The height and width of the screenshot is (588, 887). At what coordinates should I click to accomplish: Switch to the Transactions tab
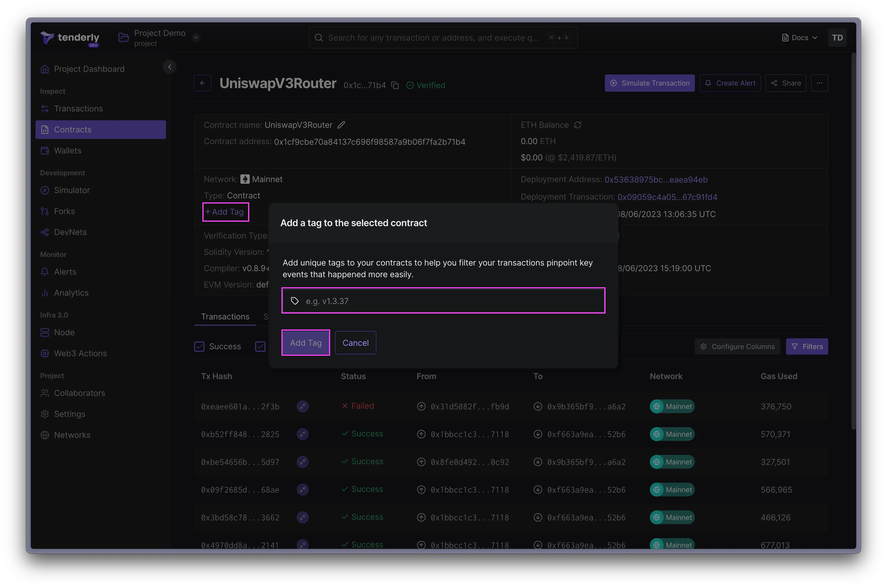coord(225,317)
